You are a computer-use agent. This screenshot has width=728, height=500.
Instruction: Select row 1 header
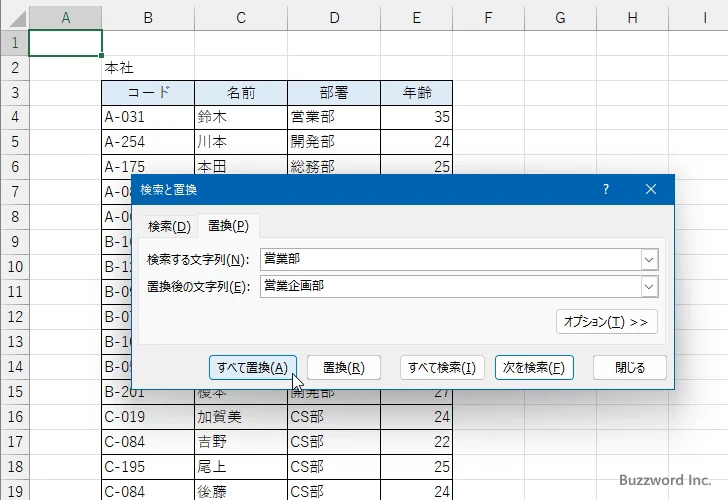pyautogui.click(x=14, y=43)
